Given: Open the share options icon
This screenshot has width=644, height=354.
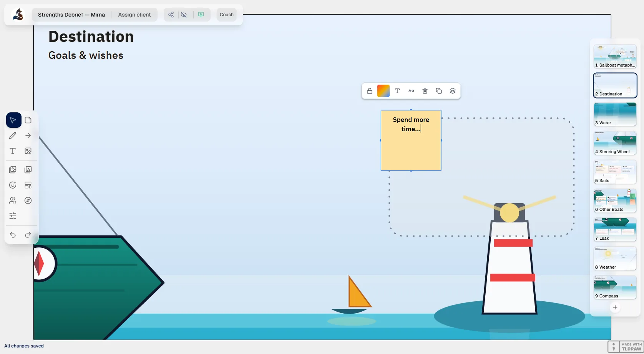Looking at the screenshot, I should 171,15.
